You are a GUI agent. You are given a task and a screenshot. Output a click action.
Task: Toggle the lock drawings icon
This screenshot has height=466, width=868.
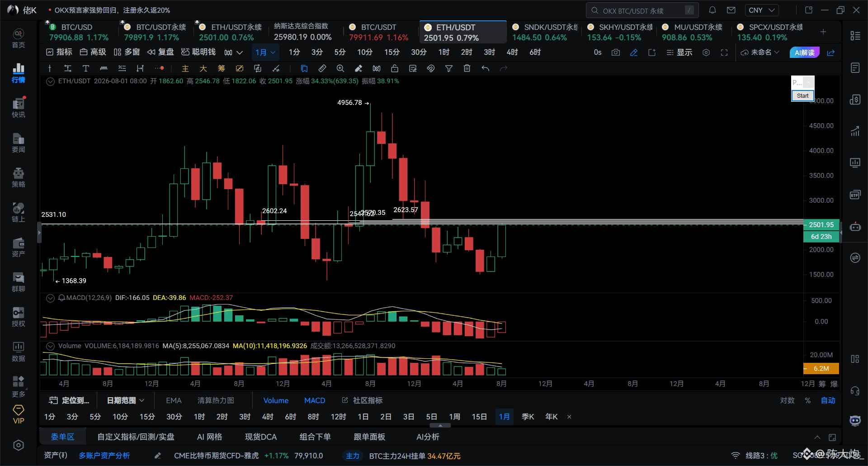click(394, 68)
